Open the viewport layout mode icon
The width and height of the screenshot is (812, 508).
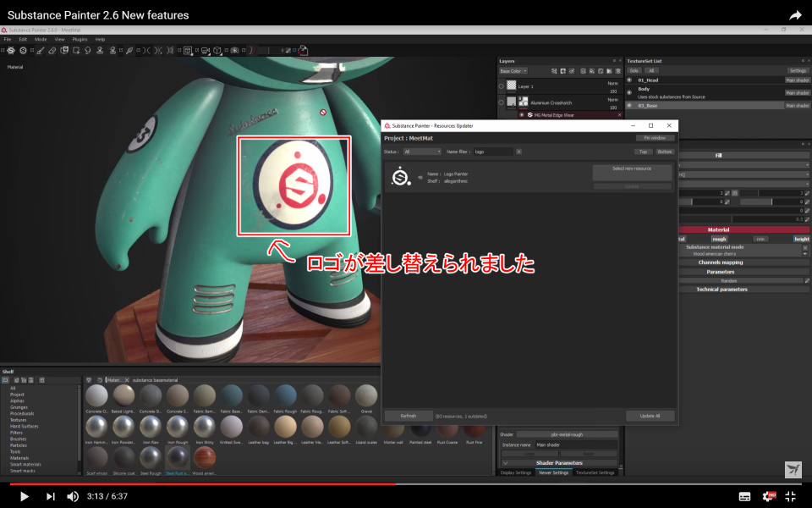[188, 50]
